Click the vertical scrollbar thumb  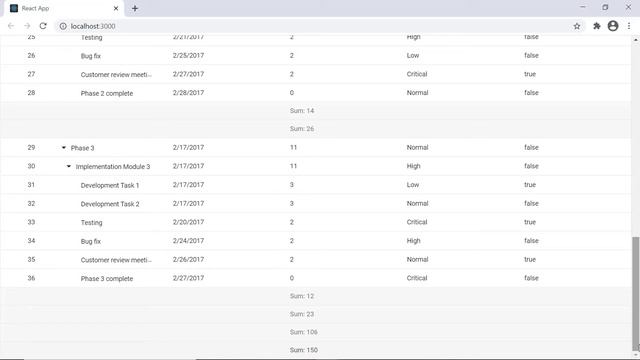(636, 294)
